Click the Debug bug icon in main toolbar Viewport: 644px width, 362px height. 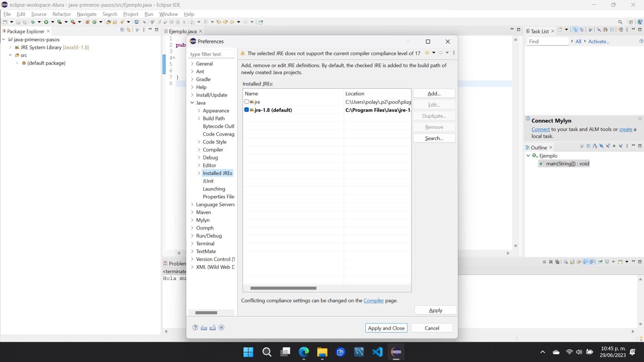pyautogui.click(x=33, y=22)
